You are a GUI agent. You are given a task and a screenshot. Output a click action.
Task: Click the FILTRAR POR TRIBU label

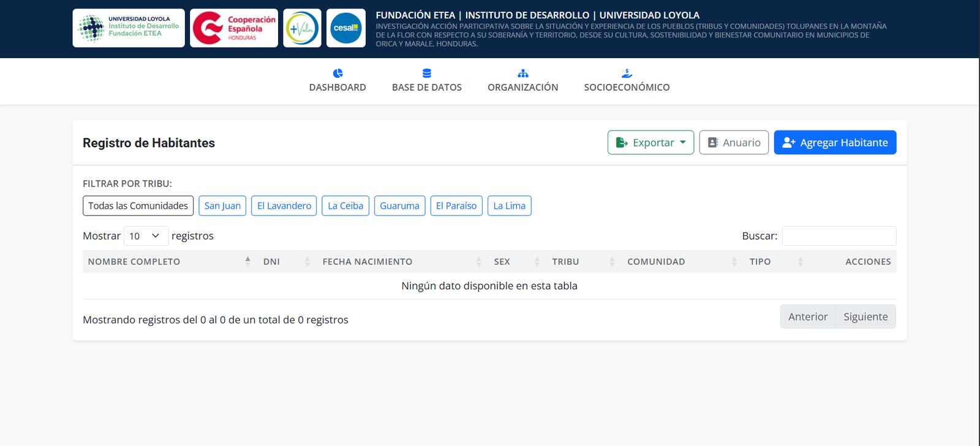(127, 184)
